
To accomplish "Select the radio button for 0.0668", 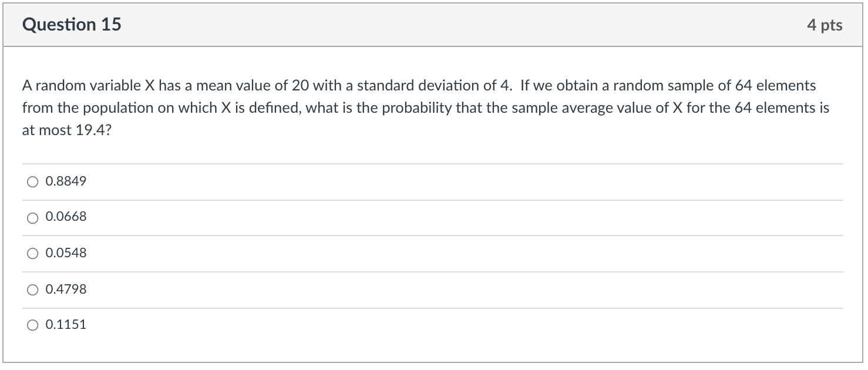I will [33, 217].
